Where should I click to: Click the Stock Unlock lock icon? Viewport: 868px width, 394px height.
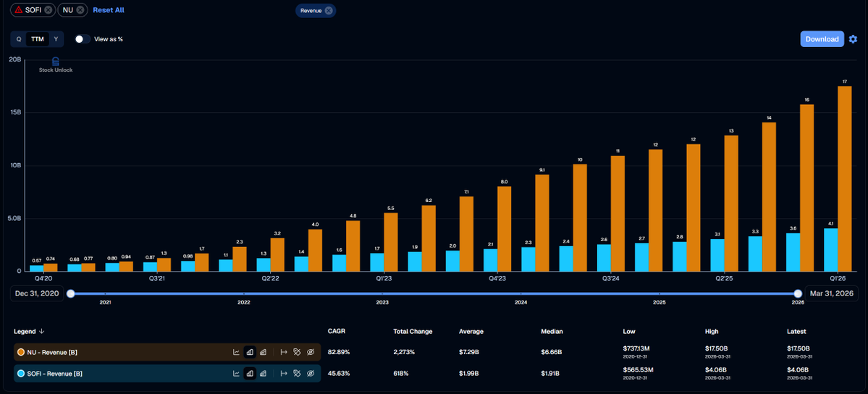point(55,61)
